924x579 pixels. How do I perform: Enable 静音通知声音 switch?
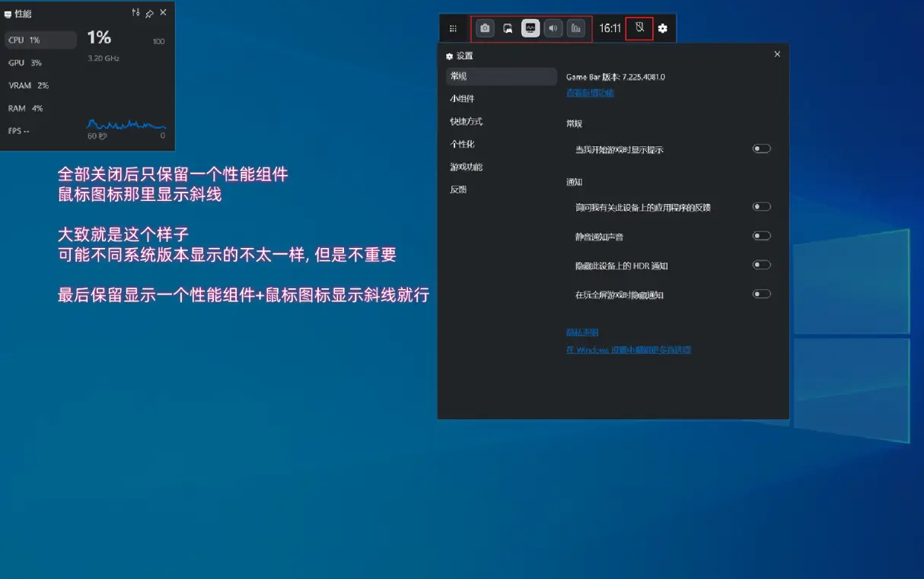(x=762, y=236)
